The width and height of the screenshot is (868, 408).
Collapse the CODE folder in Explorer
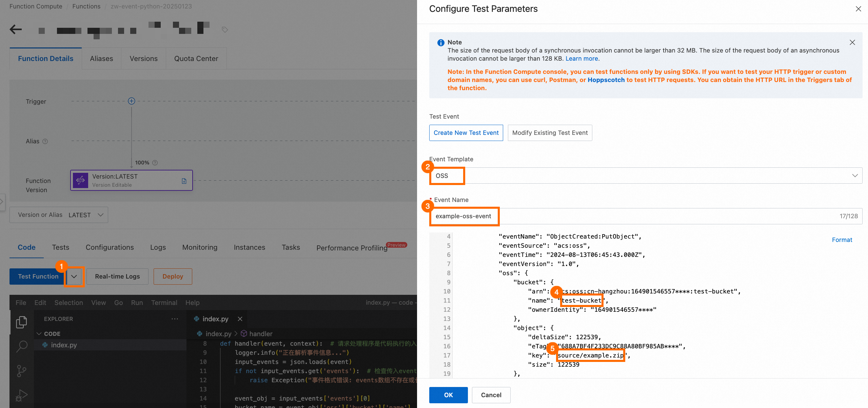(39, 334)
